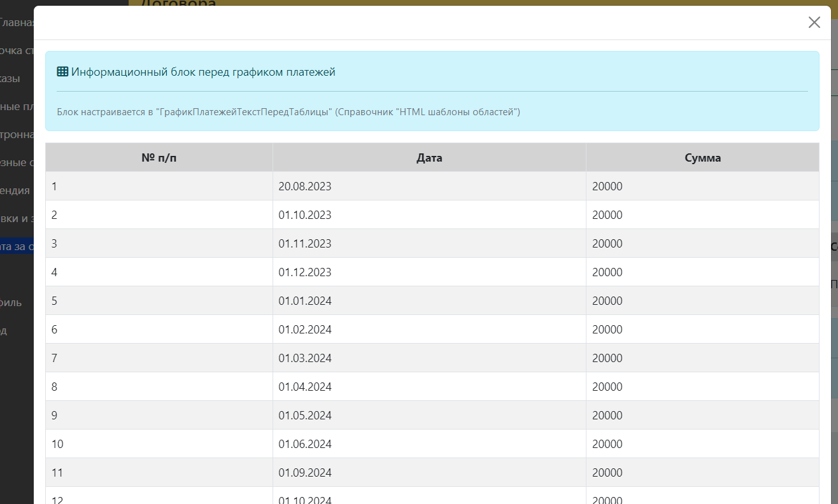Screen dimensions: 838x504
Task: Click the '№ п/п' column header
Action: coord(159,158)
